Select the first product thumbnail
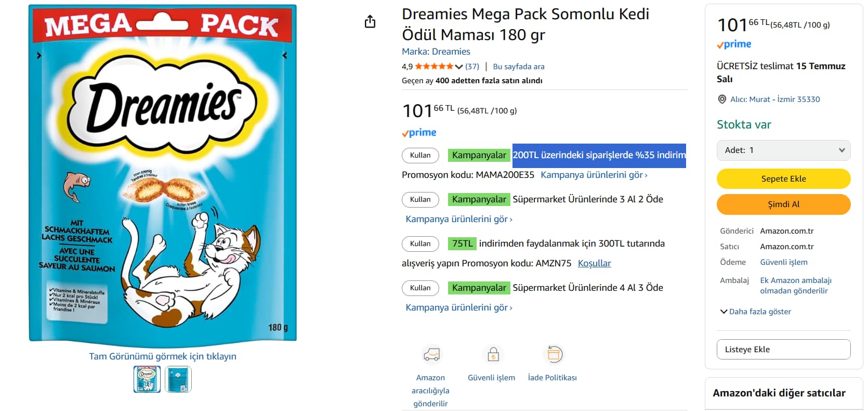This screenshot has width=868, height=411. click(x=147, y=379)
